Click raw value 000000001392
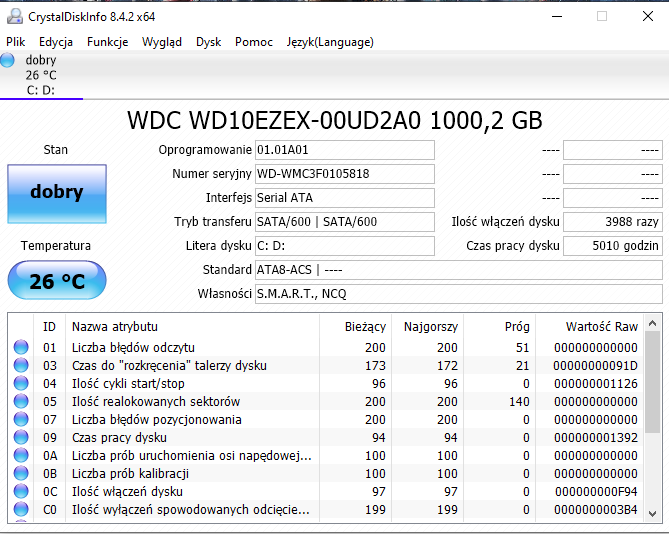This screenshot has width=669, height=534. pos(596,438)
